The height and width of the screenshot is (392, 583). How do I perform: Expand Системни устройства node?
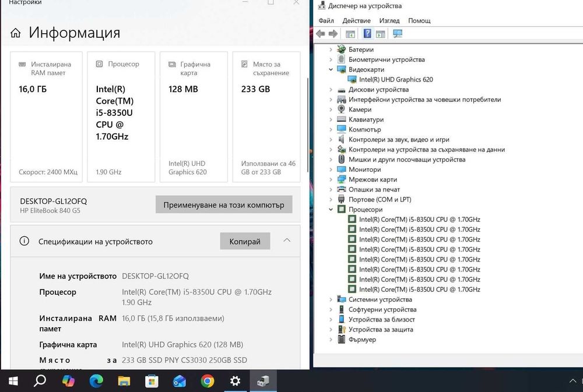click(x=331, y=299)
